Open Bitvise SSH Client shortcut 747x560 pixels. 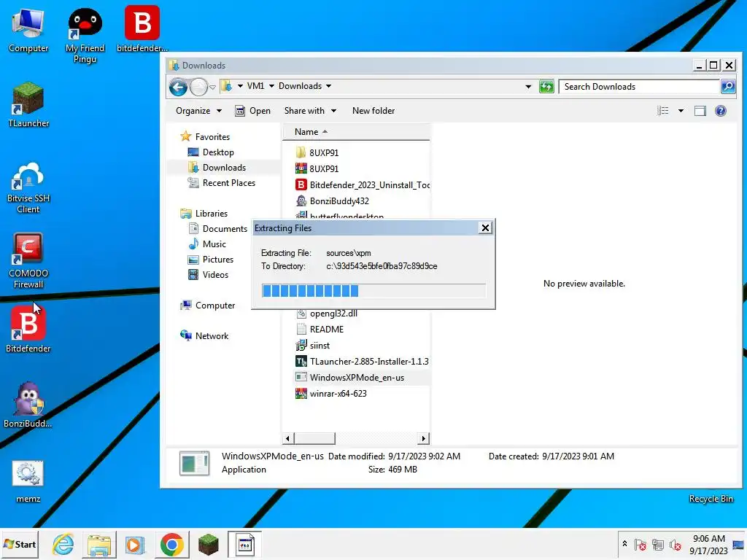(x=28, y=188)
